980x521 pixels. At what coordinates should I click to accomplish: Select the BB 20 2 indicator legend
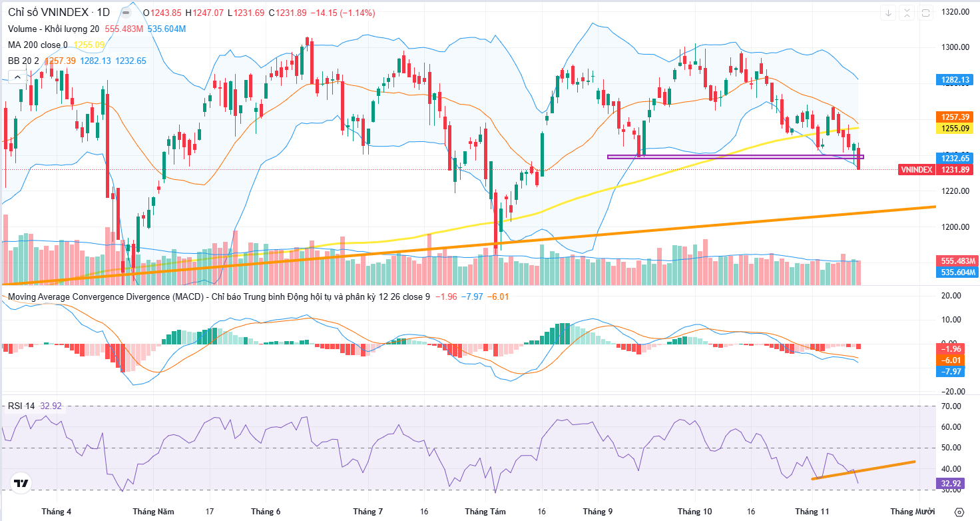pos(23,61)
